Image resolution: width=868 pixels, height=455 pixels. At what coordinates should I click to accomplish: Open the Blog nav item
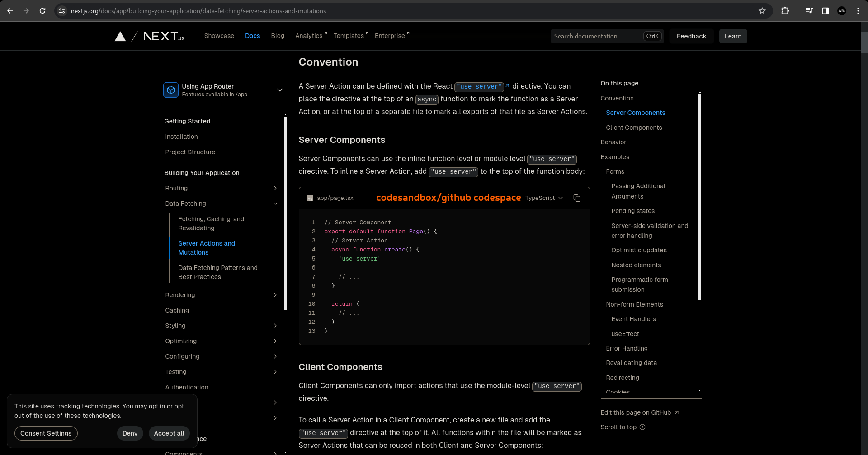tap(278, 36)
